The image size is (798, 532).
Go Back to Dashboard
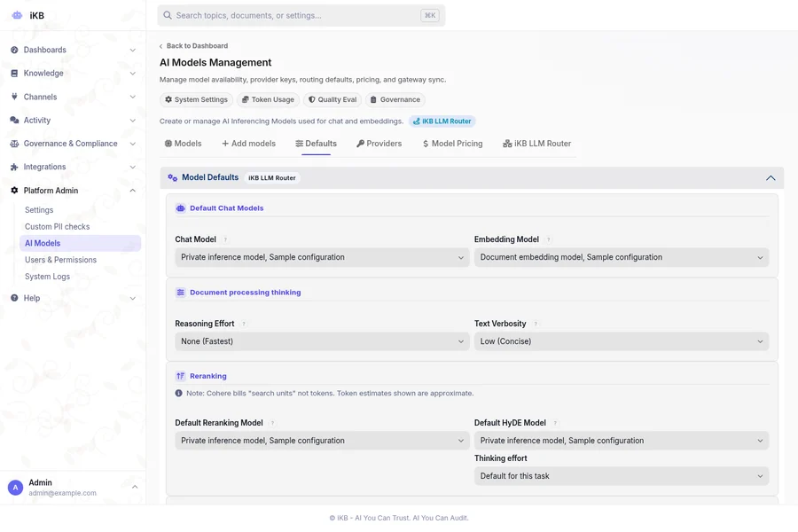point(194,46)
